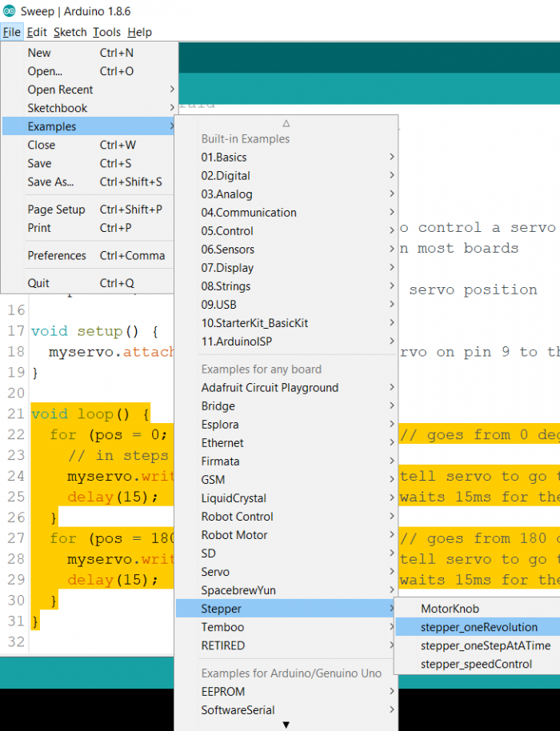Click the Arduino logo in title bar
Viewport: 560px width, 731px height.
tap(9, 10)
